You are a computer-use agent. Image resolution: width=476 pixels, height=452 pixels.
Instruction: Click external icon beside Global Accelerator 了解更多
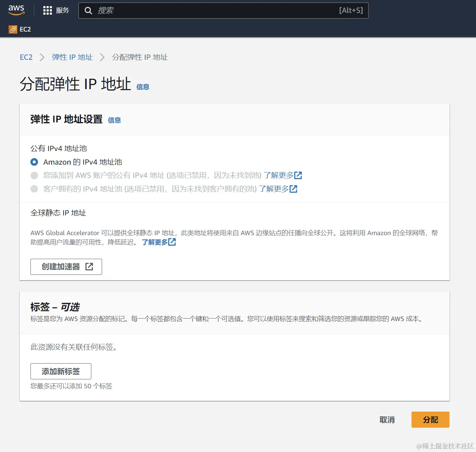(x=172, y=242)
